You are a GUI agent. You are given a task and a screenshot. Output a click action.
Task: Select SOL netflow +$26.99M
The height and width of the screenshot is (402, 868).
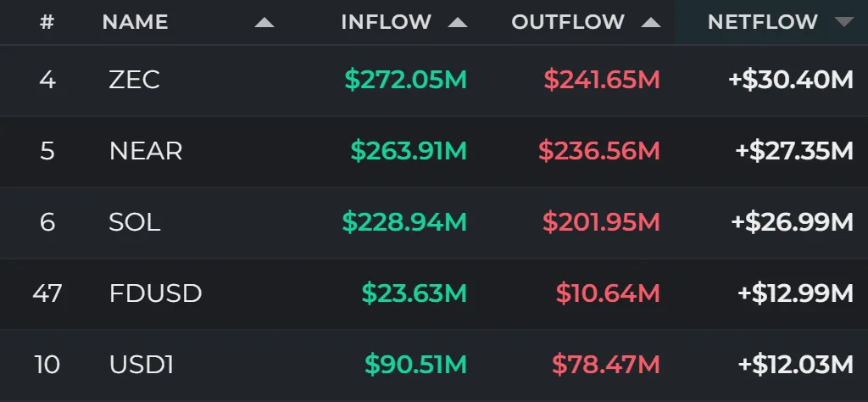pyautogui.click(x=793, y=222)
